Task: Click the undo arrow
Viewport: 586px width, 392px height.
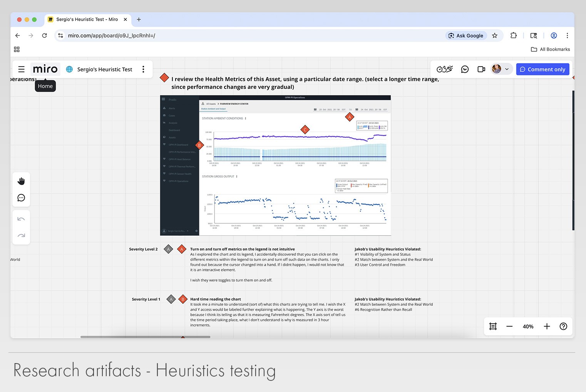Action: [x=21, y=219]
